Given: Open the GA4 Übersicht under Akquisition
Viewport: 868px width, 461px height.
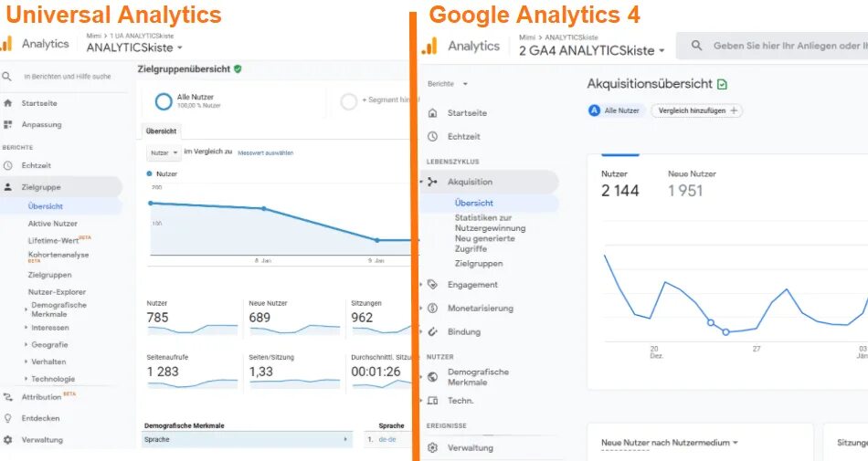Looking at the screenshot, I should [474, 203].
